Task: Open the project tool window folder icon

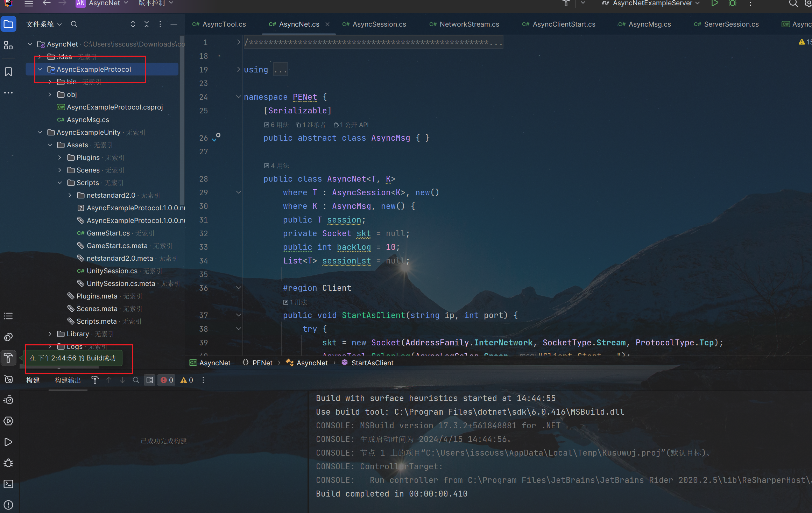Action: (8, 24)
